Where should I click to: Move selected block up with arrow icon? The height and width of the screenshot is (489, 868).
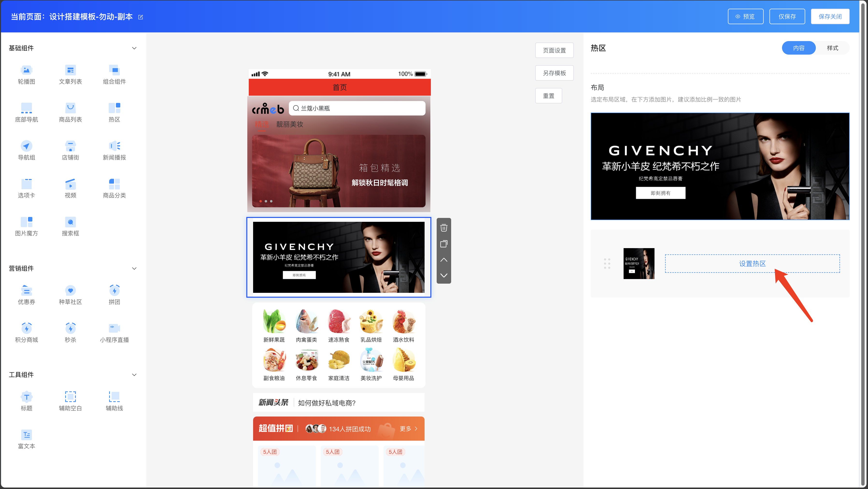click(x=444, y=259)
